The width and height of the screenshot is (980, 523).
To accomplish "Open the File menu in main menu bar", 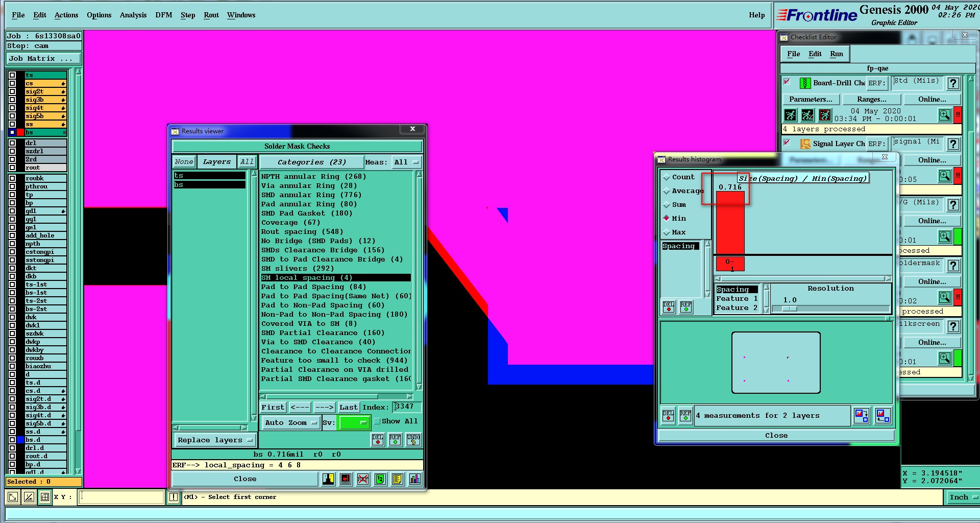I will point(18,15).
